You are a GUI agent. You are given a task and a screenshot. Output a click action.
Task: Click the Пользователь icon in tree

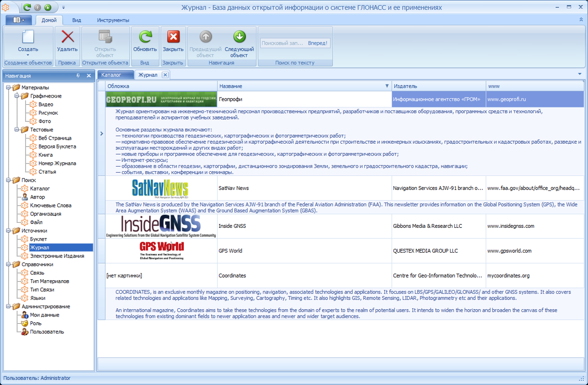pyautogui.click(x=25, y=332)
